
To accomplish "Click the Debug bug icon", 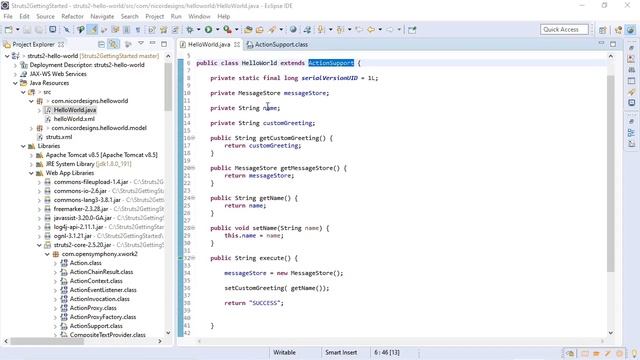I will pyautogui.click(x=190, y=29).
